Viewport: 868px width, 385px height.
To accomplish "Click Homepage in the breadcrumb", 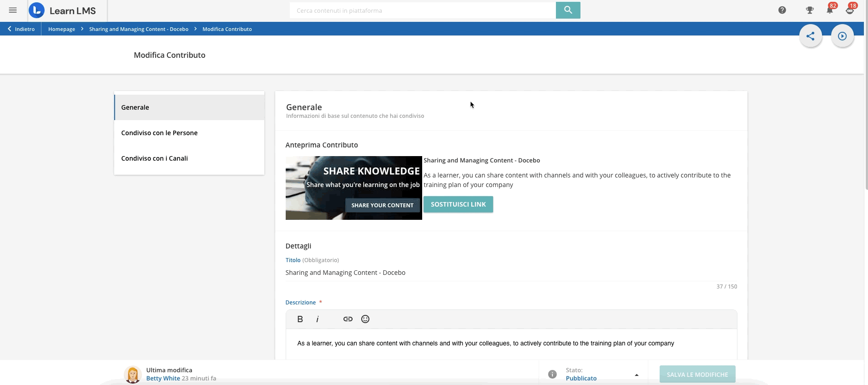I will click(61, 29).
